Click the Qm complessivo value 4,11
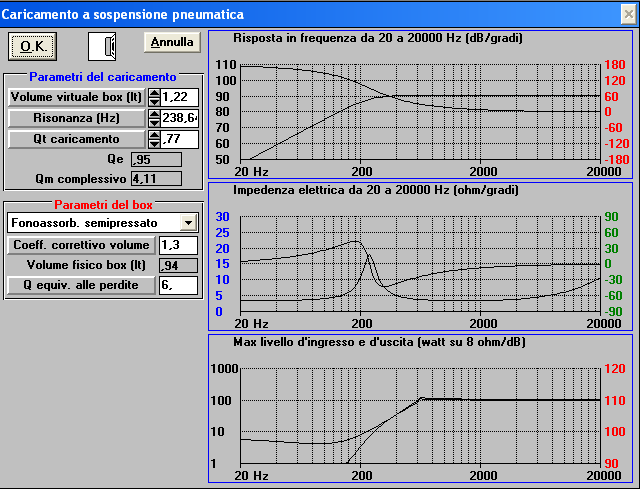The width and height of the screenshot is (640, 489). pyautogui.click(x=156, y=179)
